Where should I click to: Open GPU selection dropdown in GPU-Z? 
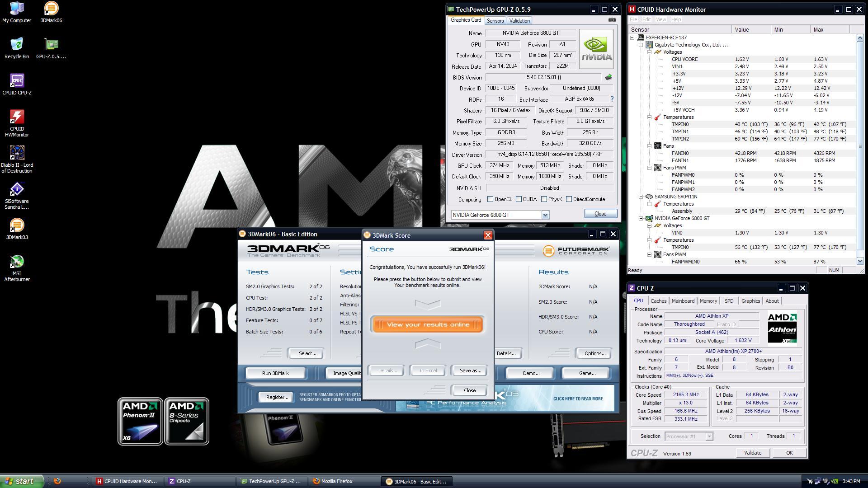(545, 215)
